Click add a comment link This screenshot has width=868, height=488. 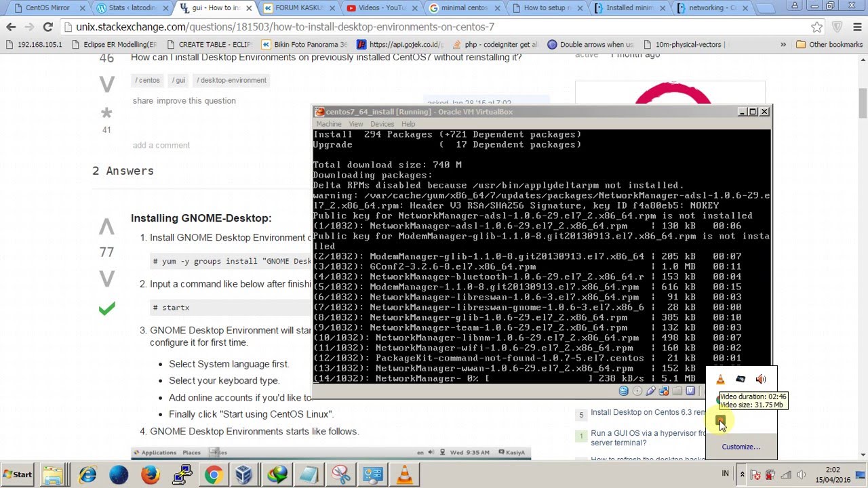click(x=161, y=145)
